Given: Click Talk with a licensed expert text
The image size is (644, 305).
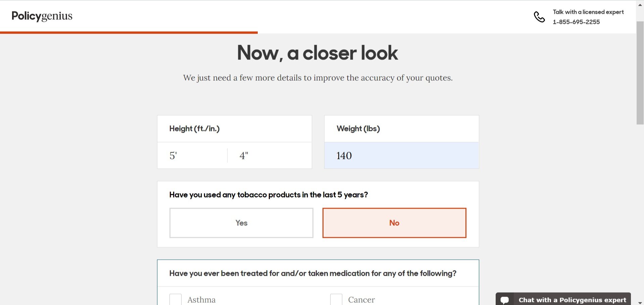Looking at the screenshot, I should point(588,12).
